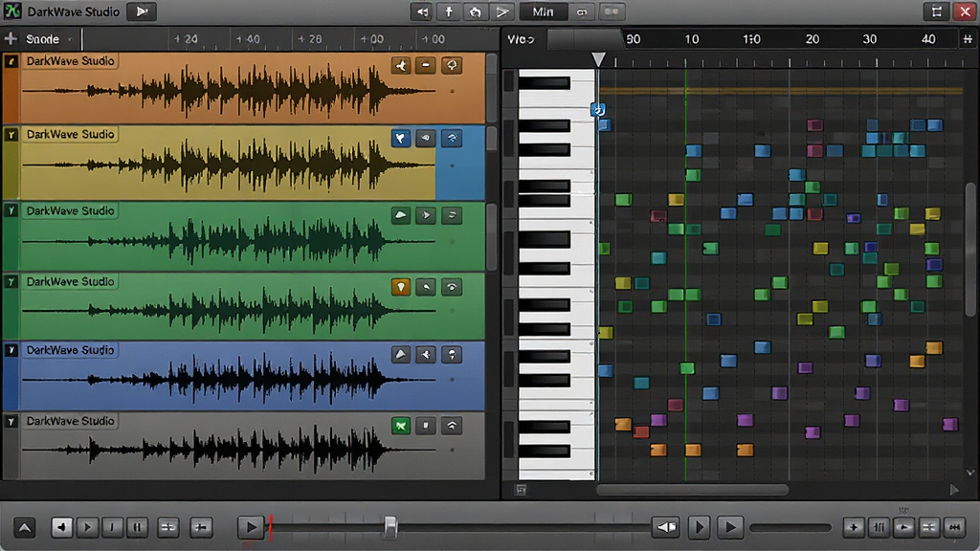Toggle the yellow track's left 'Y' marker

11,134
